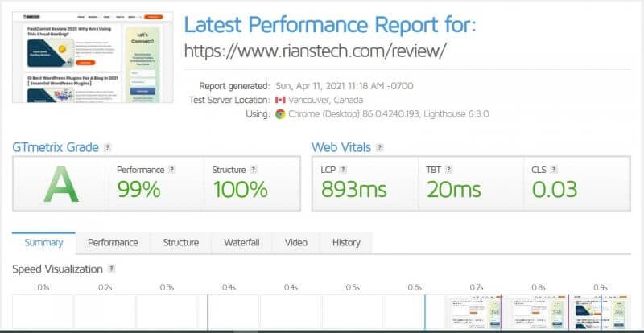The image size is (644, 333).
Task: Click the question mark next to Structure
Action: point(254,170)
